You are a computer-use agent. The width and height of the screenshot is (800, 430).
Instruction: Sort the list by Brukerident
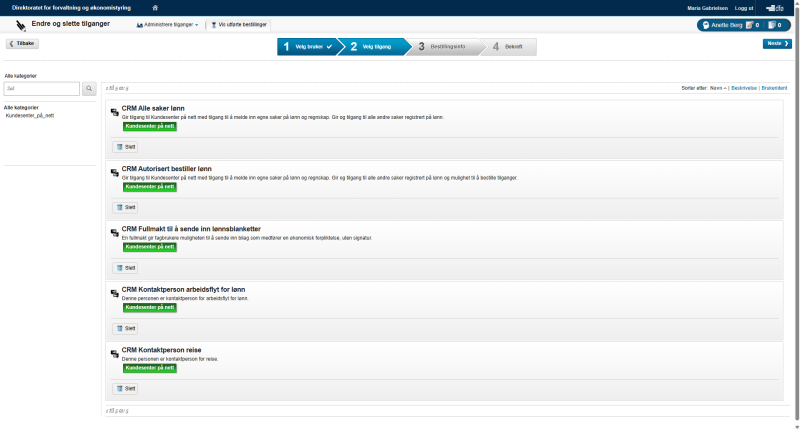pos(774,88)
